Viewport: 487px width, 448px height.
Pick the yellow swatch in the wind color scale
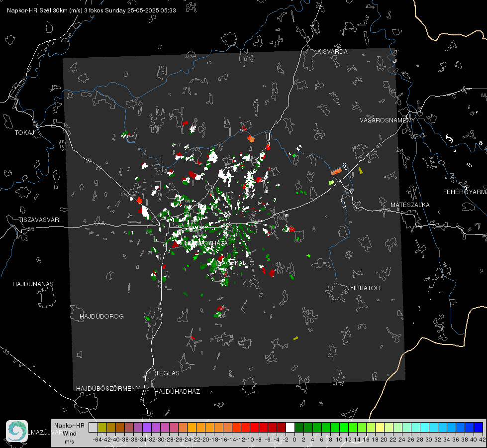click(x=380, y=427)
